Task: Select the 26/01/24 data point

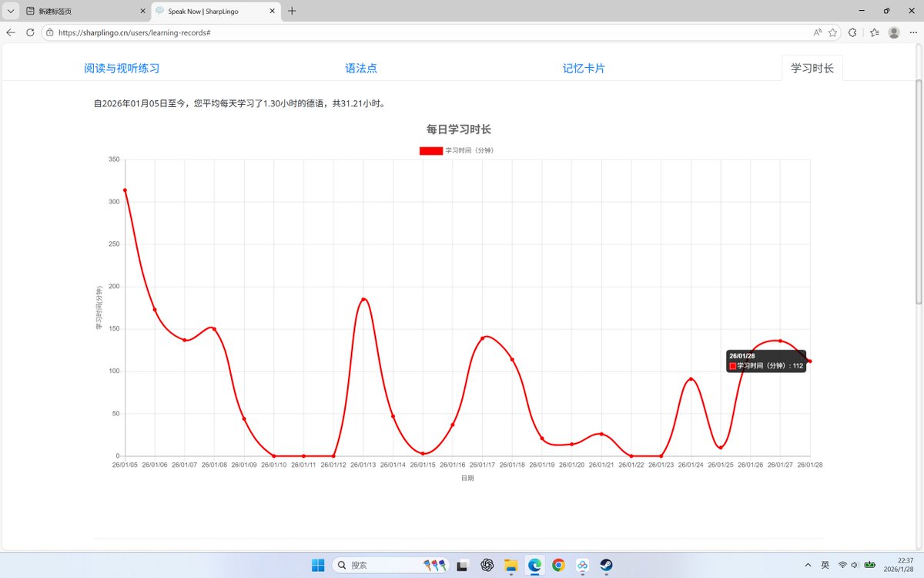Action: [x=691, y=379]
